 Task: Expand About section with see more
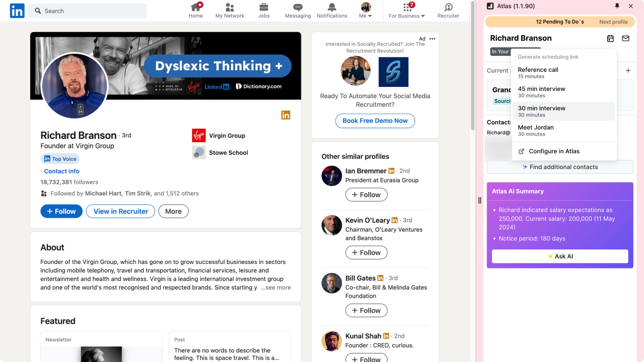click(x=276, y=288)
